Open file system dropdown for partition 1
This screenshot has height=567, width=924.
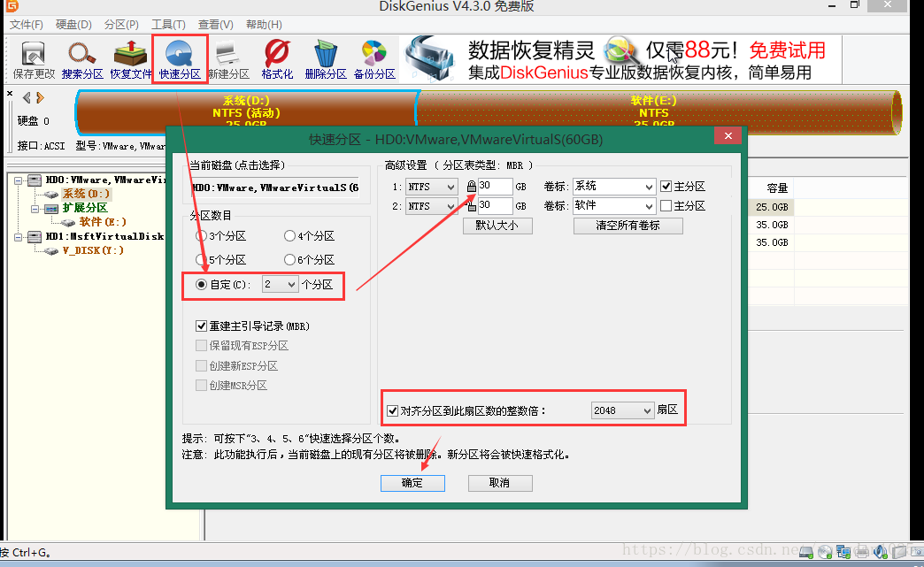coord(431,187)
